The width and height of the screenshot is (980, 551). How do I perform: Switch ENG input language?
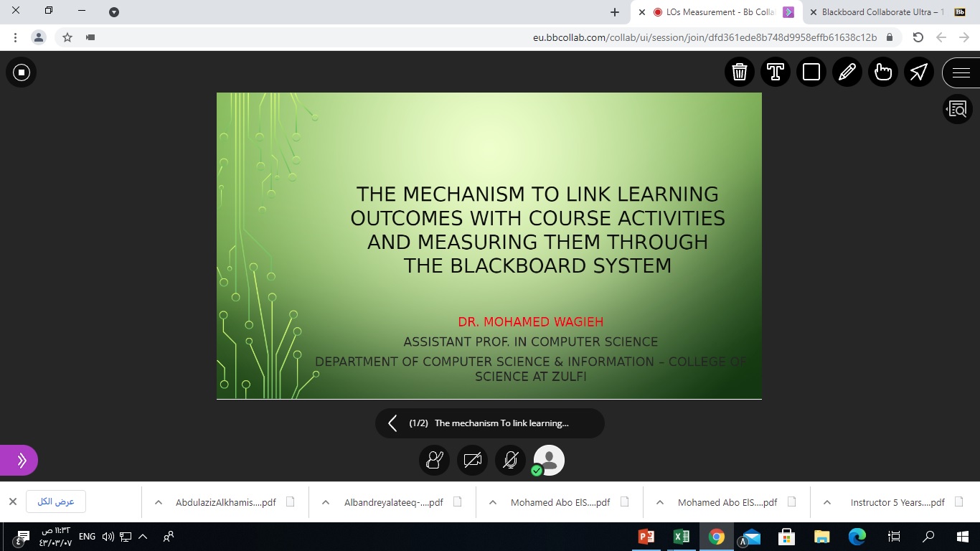pos(87,537)
